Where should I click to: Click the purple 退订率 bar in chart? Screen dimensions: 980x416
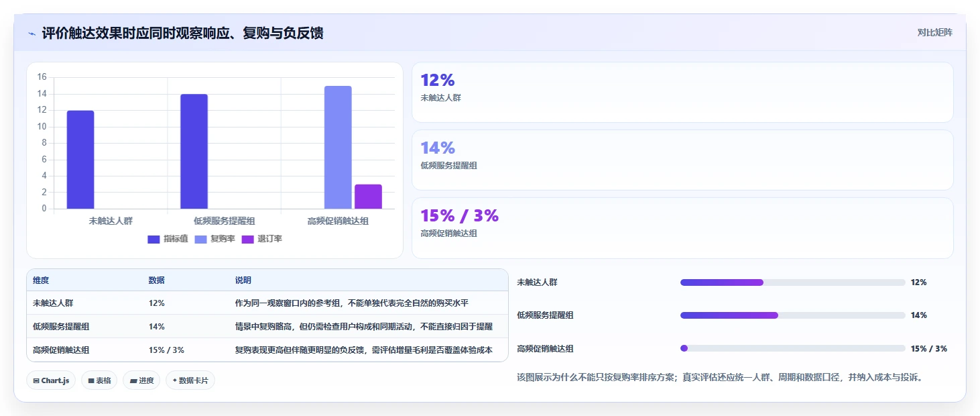[x=368, y=197]
